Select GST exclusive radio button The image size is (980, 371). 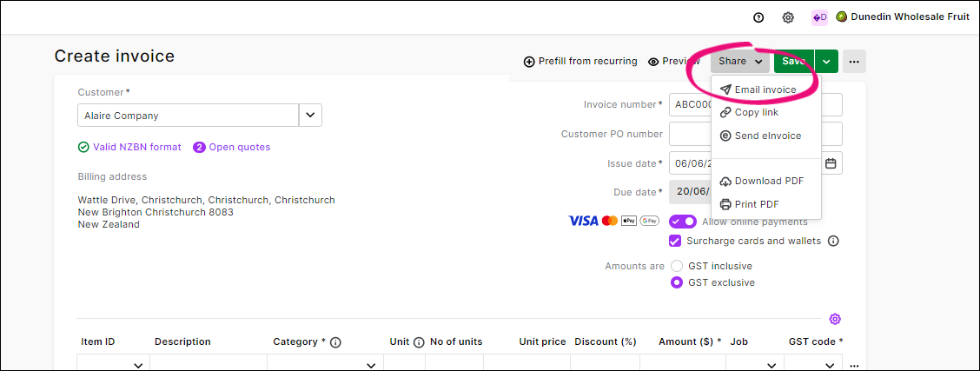coord(676,282)
